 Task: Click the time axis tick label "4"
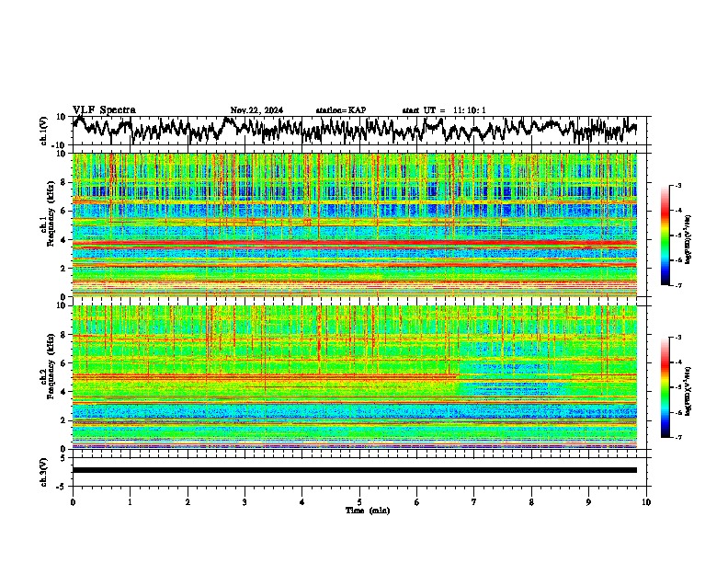pos(302,502)
